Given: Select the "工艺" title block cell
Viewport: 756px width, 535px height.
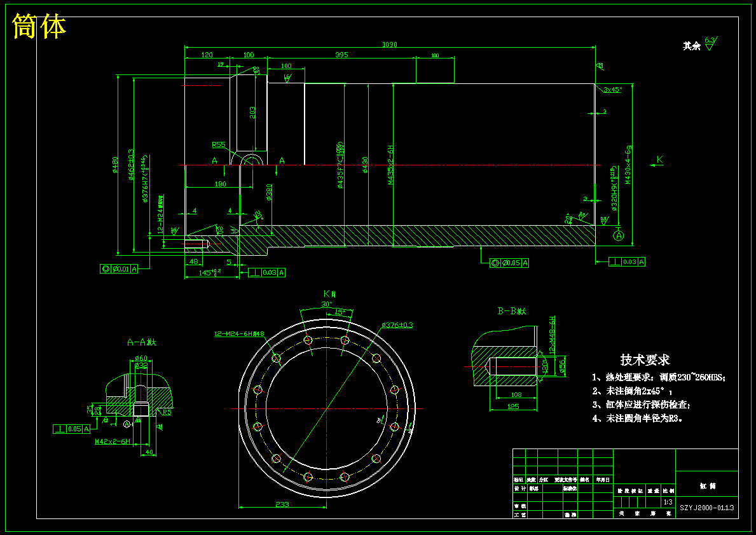Looking at the screenshot, I should 519,515.
